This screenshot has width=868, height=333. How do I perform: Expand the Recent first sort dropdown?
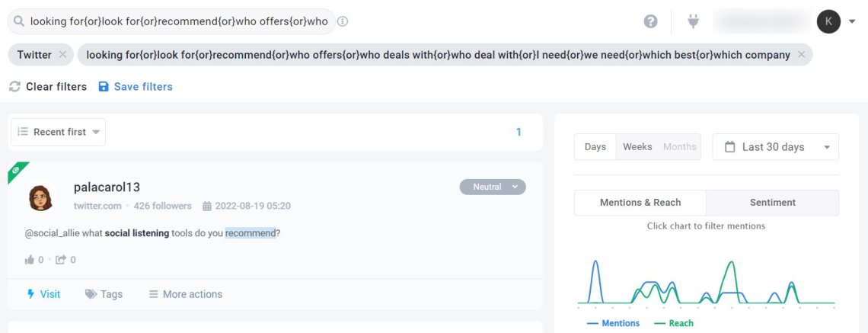tap(58, 132)
